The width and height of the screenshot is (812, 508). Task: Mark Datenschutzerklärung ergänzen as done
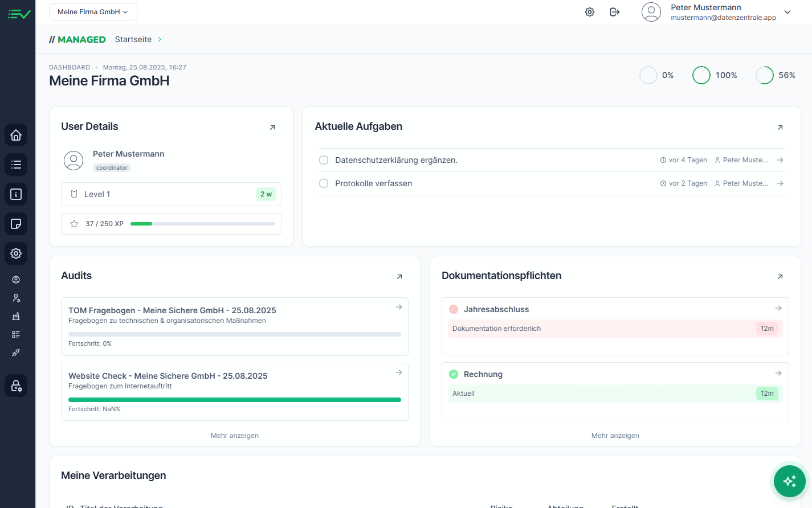click(324, 160)
